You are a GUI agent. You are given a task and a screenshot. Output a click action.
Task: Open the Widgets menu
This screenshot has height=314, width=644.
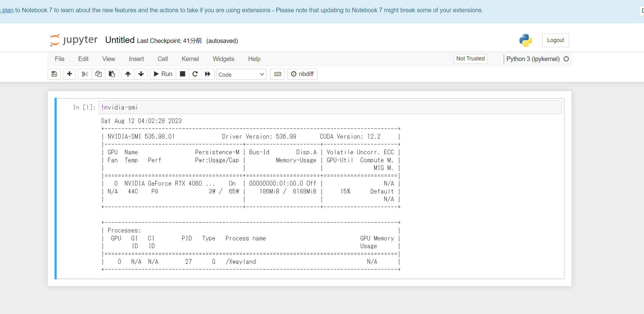(224, 59)
